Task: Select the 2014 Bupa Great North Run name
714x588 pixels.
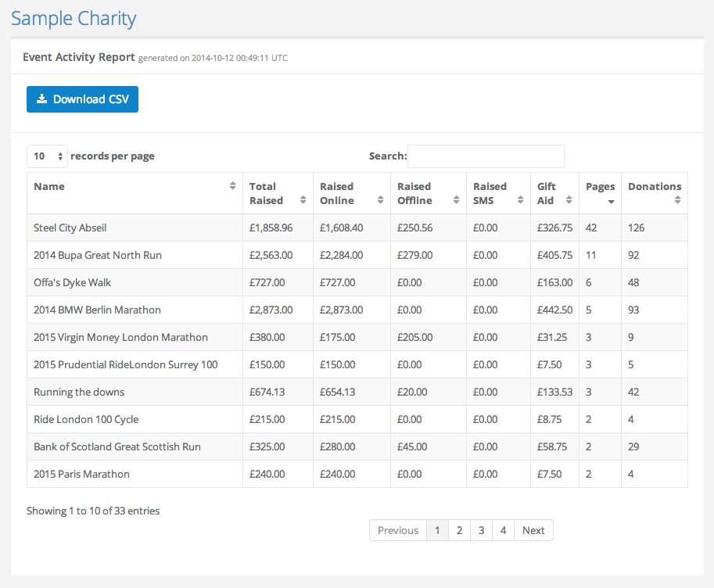Action: click(98, 255)
